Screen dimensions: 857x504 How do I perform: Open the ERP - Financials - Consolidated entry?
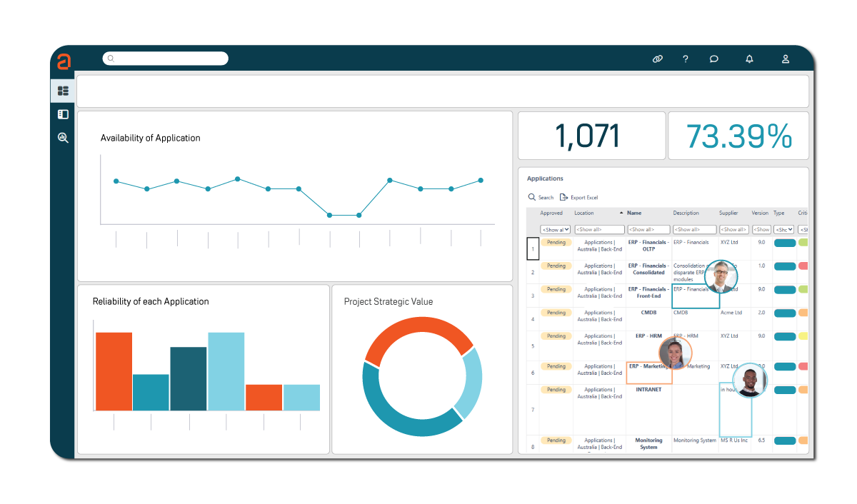point(648,269)
